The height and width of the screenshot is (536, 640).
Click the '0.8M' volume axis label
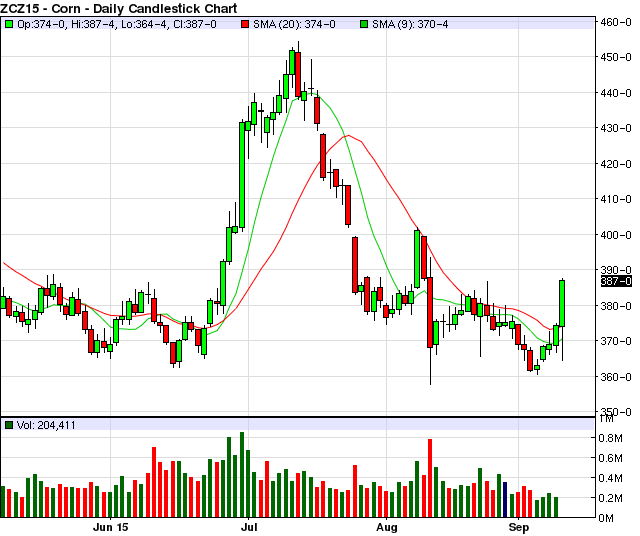(x=611, y=438)
